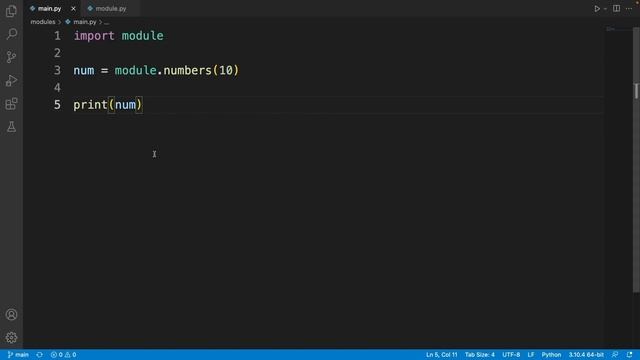Select modules folder in breadcrumb

[x=43, y=22]
